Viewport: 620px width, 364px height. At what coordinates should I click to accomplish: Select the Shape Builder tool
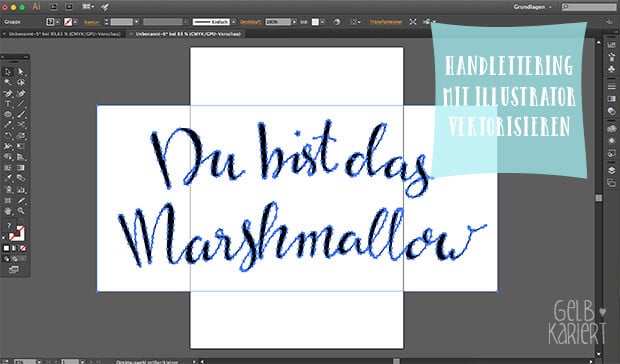(8, 157)
